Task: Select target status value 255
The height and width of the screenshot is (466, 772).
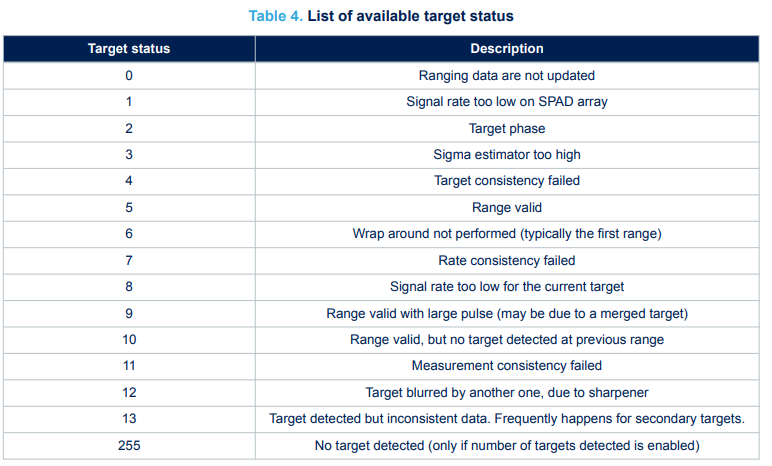Action: pos(129,445)
